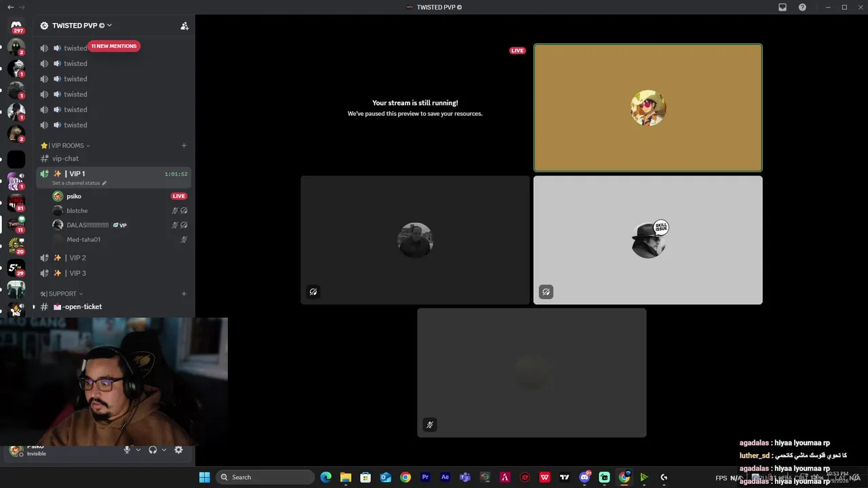
Task: Jump to 11 NEW MENTIONS pill
Action: [x=114, y=46]
